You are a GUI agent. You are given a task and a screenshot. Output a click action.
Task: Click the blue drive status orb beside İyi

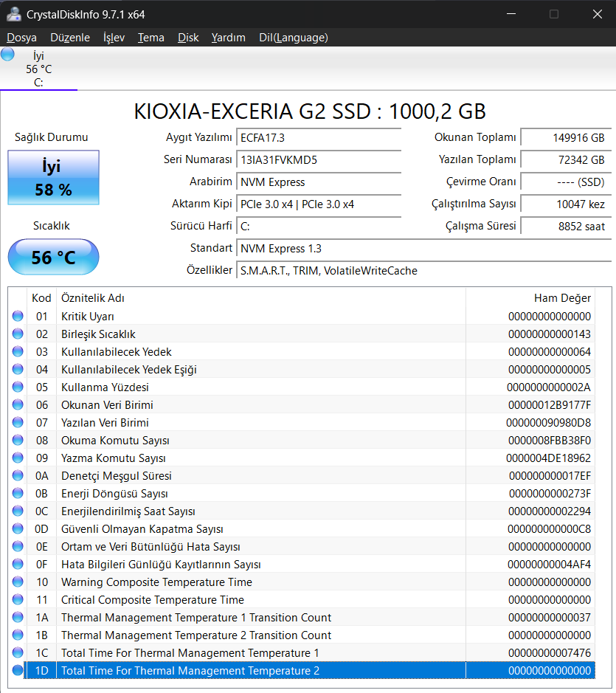tap(7, 55)
